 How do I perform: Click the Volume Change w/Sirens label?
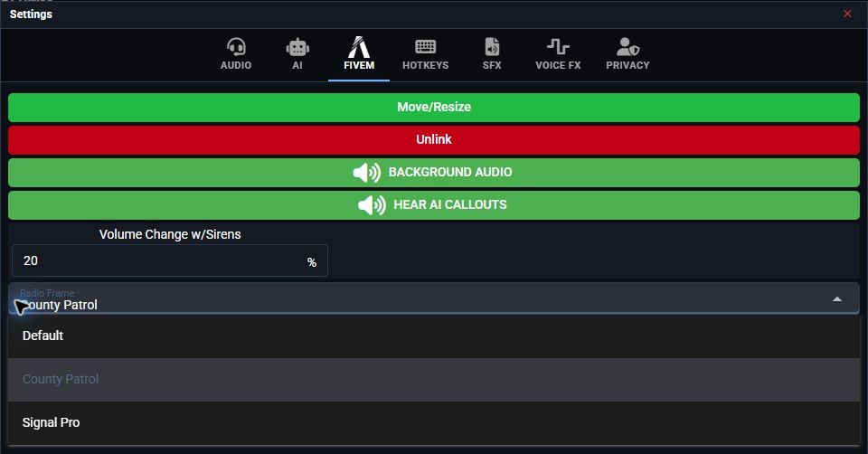(x=170, y=234)
